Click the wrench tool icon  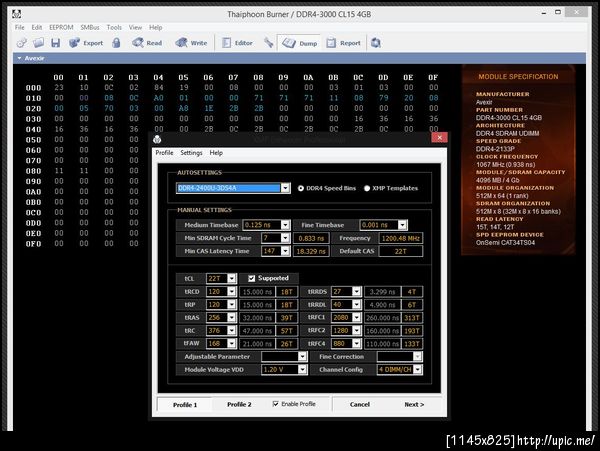[269, 43]
